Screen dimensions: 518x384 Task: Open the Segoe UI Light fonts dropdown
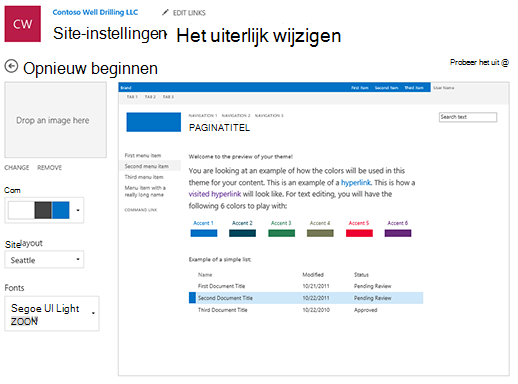tap(52, 314)
